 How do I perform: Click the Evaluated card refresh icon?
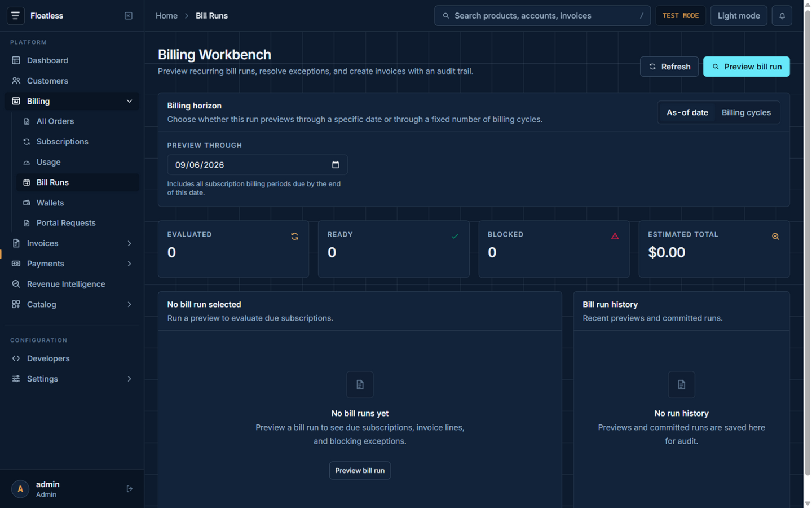click(294, 237)
